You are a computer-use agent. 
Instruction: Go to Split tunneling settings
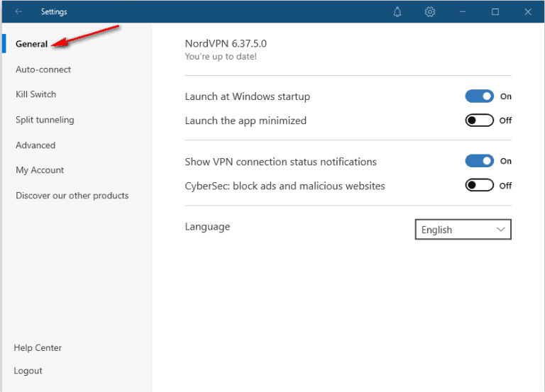pyautogui.click(x=45, y=120)
